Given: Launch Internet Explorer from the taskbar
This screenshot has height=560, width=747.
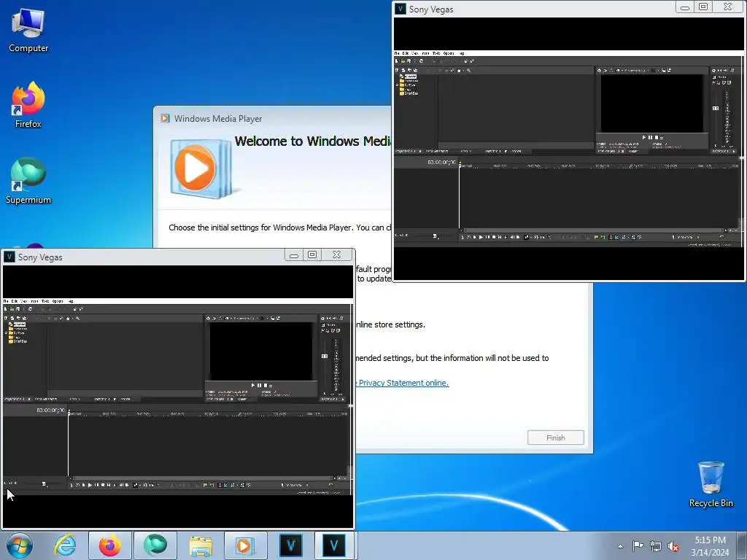Looking at the screenshot, I should pos(65,545).
